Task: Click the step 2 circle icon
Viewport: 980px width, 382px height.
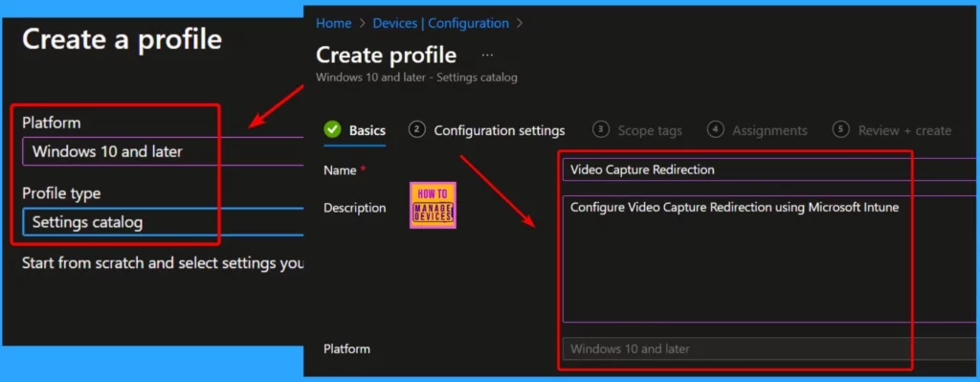Action: point(416,129)
